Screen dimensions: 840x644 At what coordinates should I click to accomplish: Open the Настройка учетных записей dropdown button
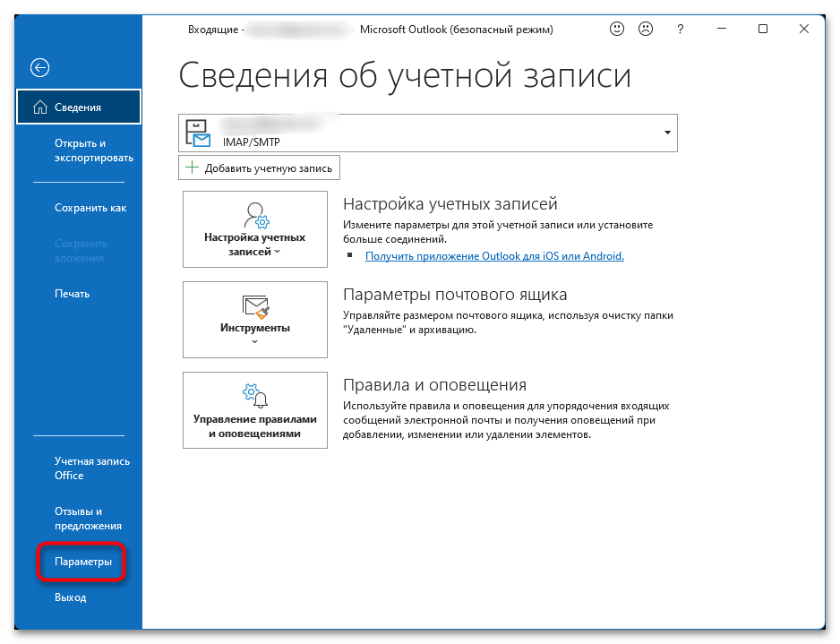255,229
